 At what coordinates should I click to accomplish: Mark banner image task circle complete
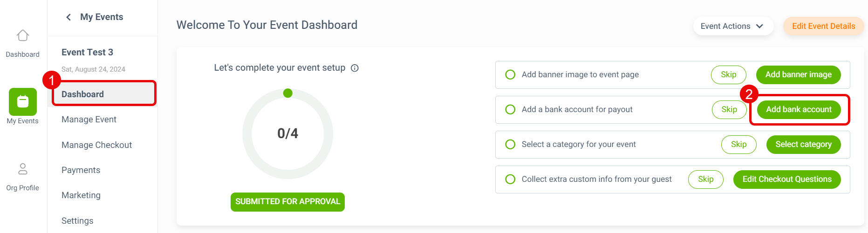510,74
